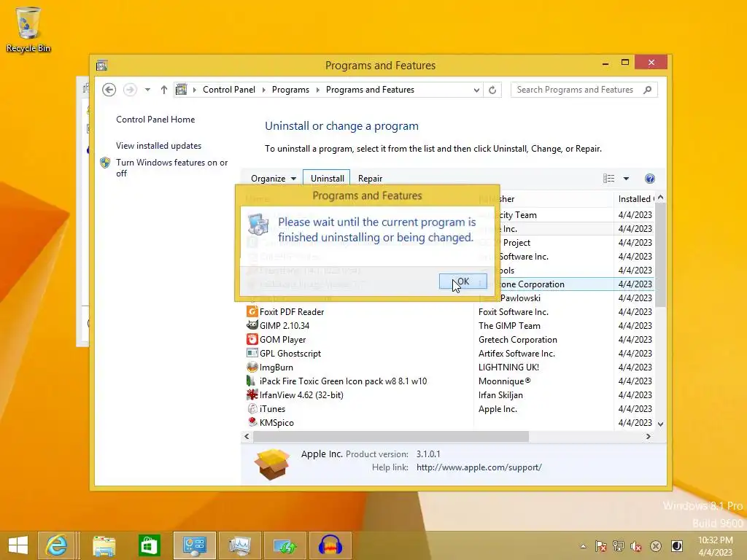Click the address bar Control Panel icon
747x560 pixels.
(x=181, y=90)
